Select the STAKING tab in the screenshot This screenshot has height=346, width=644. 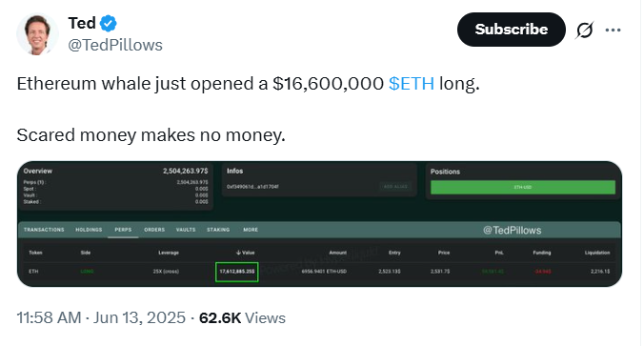[x=218, y=230]
